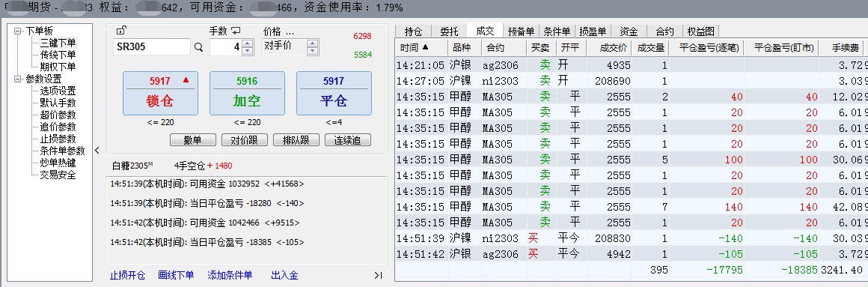Select 传统下单 in the tree
Viewport: 868px width, 287px height.
point(58,55)
